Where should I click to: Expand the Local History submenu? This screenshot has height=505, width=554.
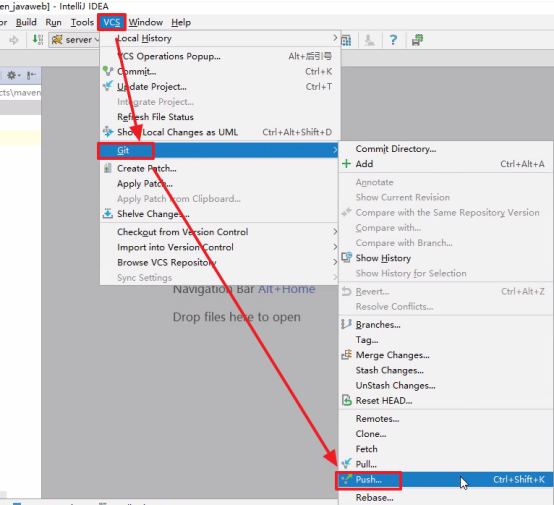coord(219,38)
